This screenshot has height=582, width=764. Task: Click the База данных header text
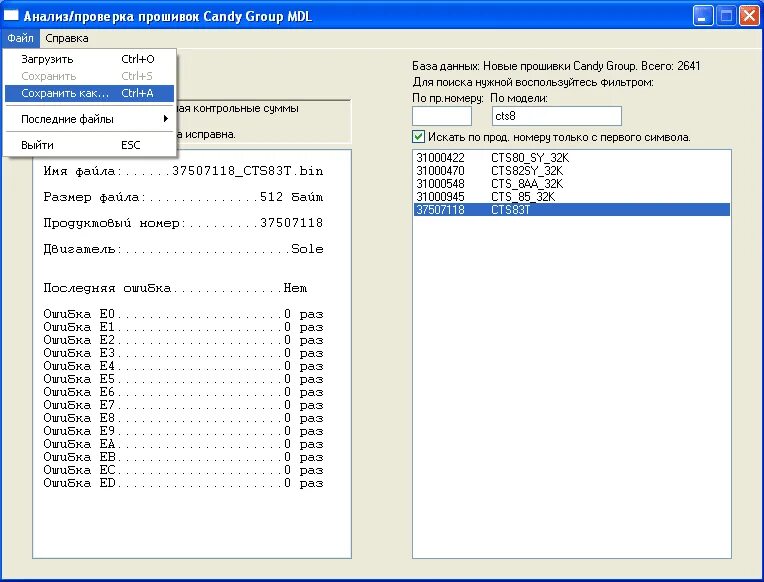[556, 66]
